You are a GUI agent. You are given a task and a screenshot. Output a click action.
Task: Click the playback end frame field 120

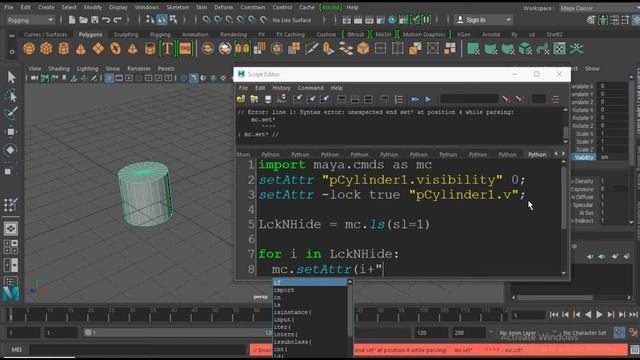431,333
